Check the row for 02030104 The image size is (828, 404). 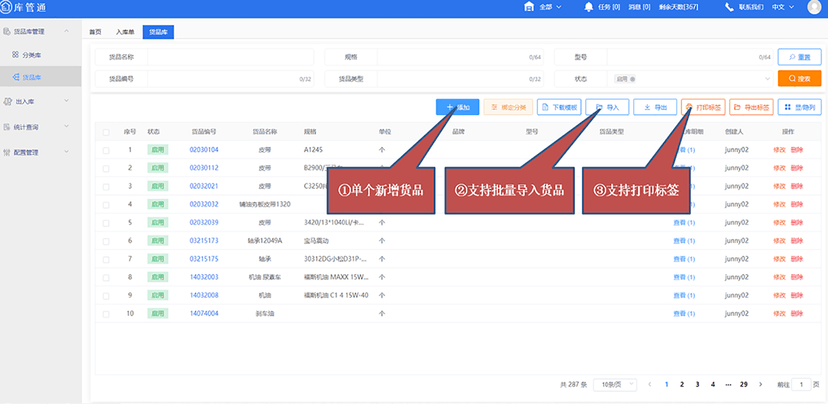(106, 151)
